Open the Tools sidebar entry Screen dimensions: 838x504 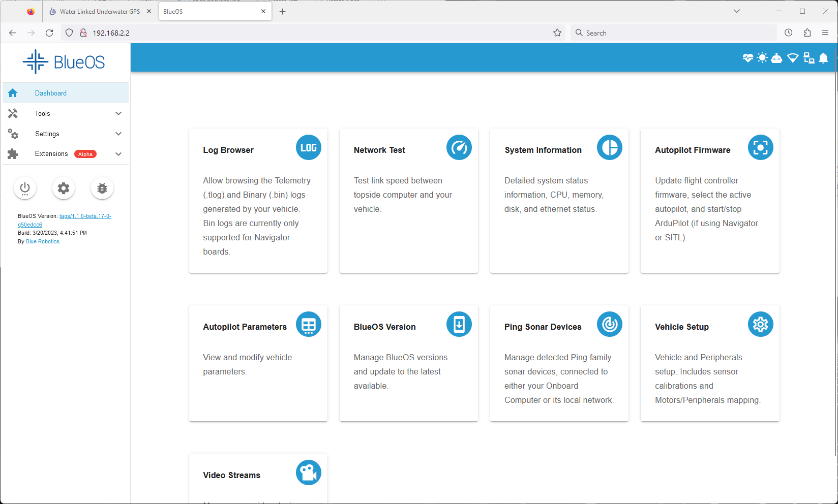pyautogui.click(x=66, y=113)
